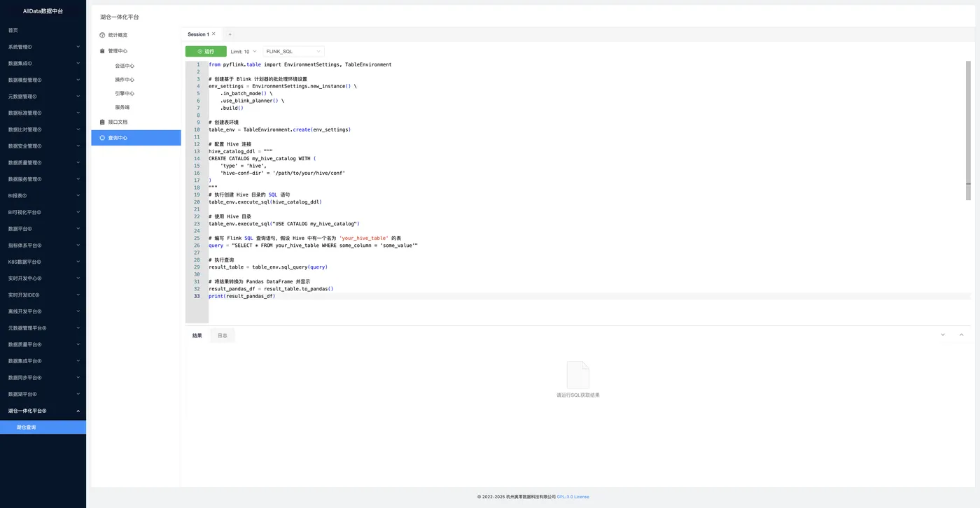Click line number 14 in gutter

point(197,159)
